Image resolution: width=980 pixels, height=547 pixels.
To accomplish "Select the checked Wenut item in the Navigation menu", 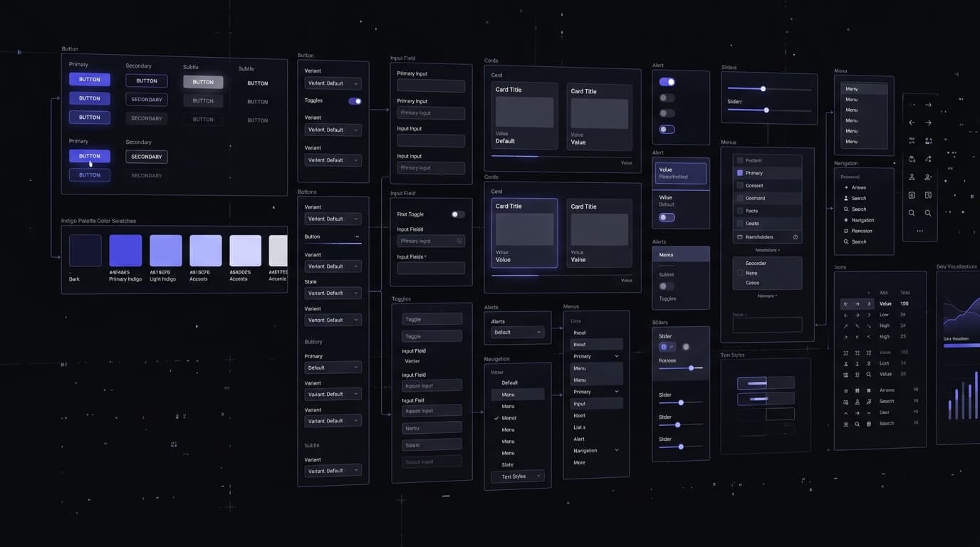I will click(x=509, y=417).
